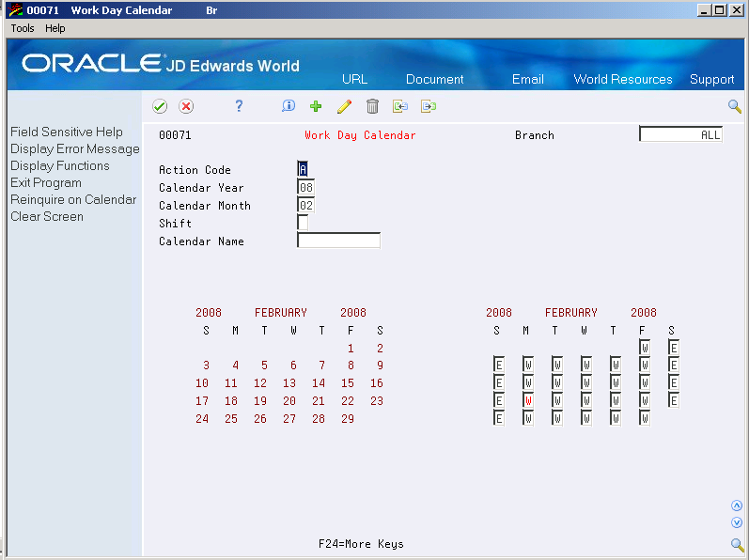
Task: Click the 00071 program ID text
Action: click(x=175, y=135)
